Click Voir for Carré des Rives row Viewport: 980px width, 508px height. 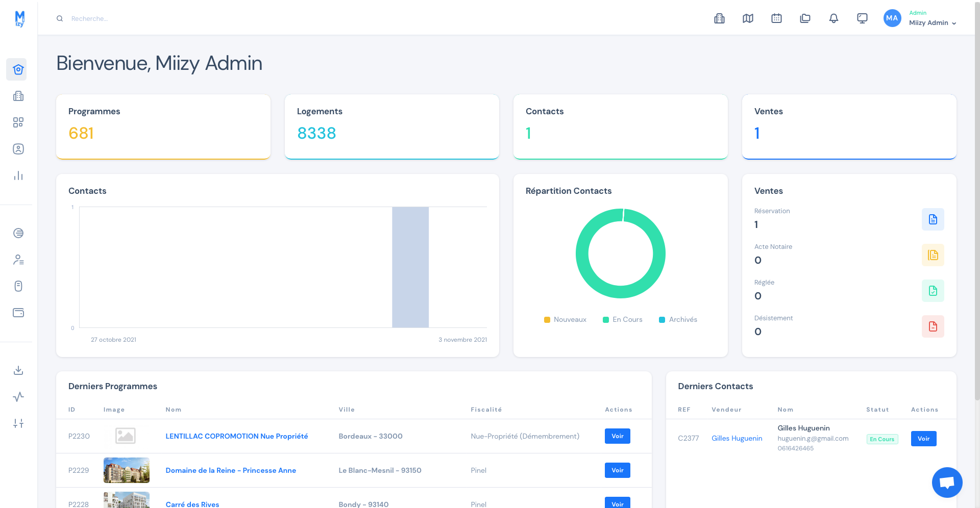[x=618, y=503]
